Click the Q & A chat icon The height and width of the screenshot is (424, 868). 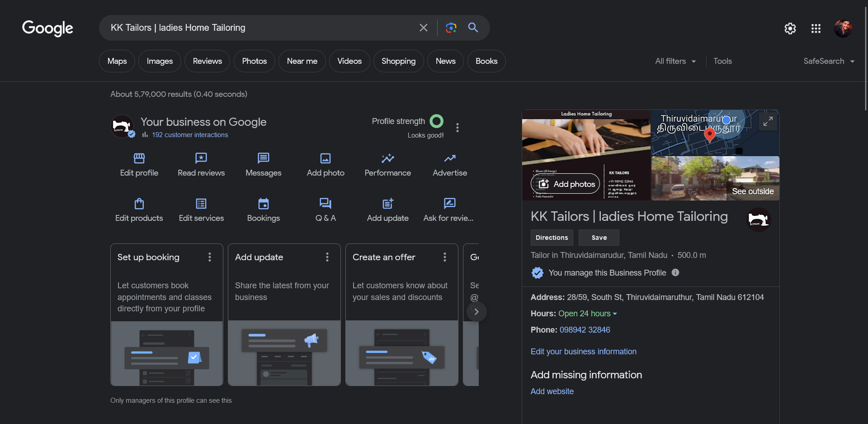tap(325, 204)
